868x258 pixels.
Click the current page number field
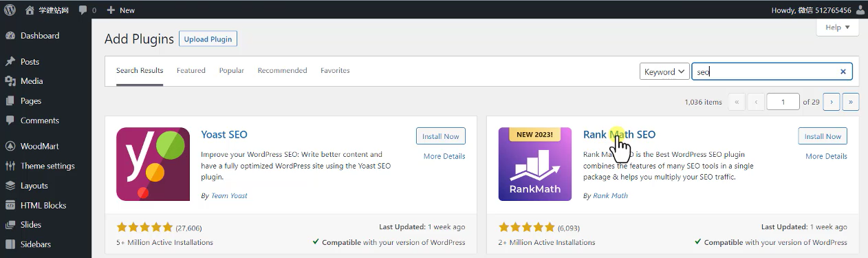[x=783, y=102]
